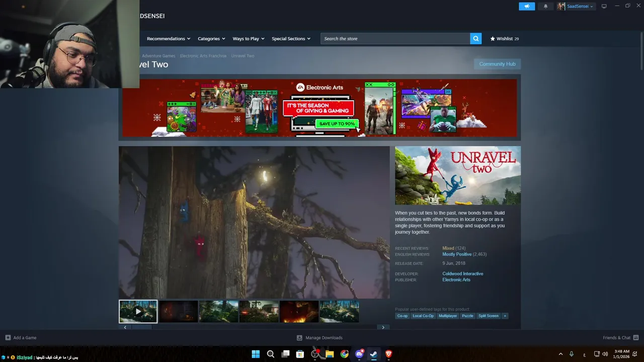The width and height of the screenshot is (644, 362).
Task: Click the main trailer video player
Action: tap(254, 222)
